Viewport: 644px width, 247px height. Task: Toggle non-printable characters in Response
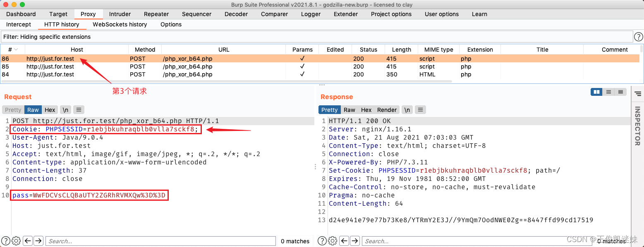click(x=407, y=110)
